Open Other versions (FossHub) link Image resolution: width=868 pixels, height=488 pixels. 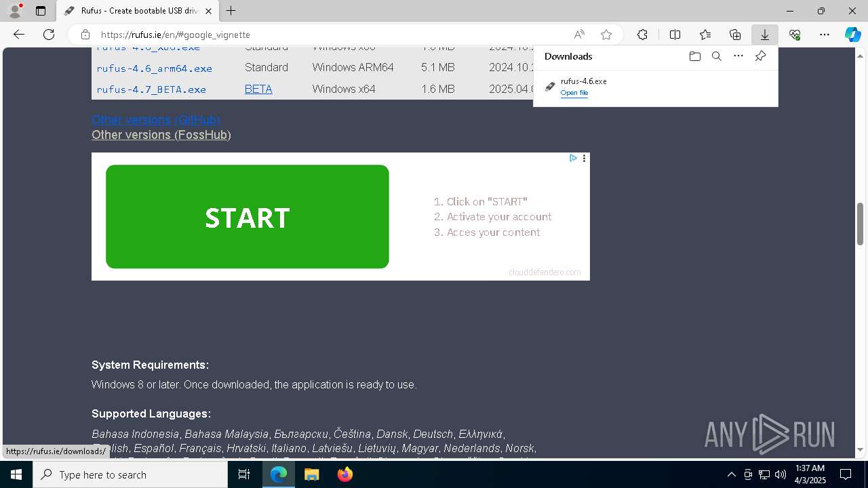[x=161, y=135]
